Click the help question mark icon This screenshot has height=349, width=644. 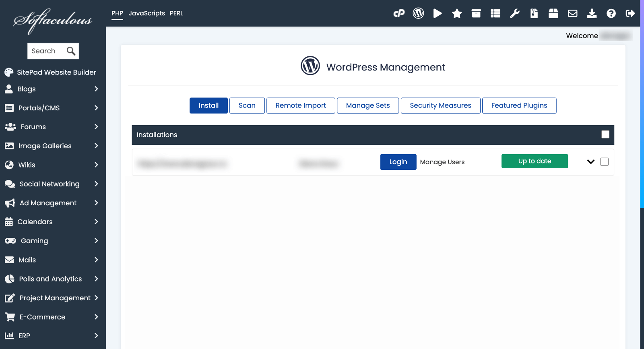[x=611, y=14]
